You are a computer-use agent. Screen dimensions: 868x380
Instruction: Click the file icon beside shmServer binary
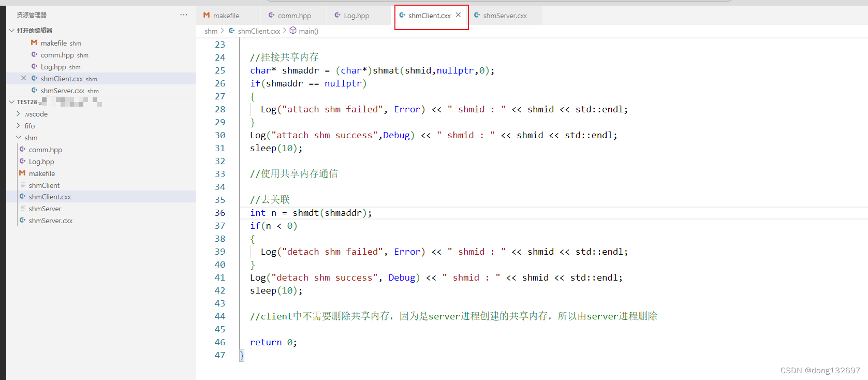[23, 208]
